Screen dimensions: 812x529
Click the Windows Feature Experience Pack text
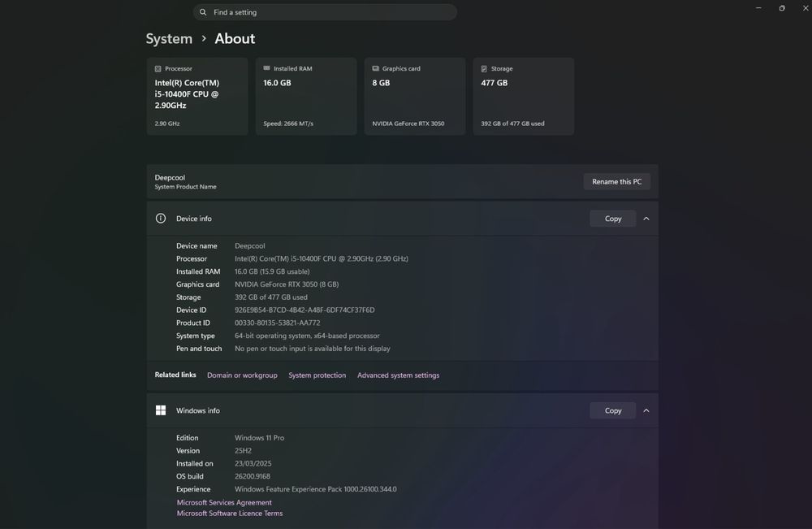pos(315,489)
